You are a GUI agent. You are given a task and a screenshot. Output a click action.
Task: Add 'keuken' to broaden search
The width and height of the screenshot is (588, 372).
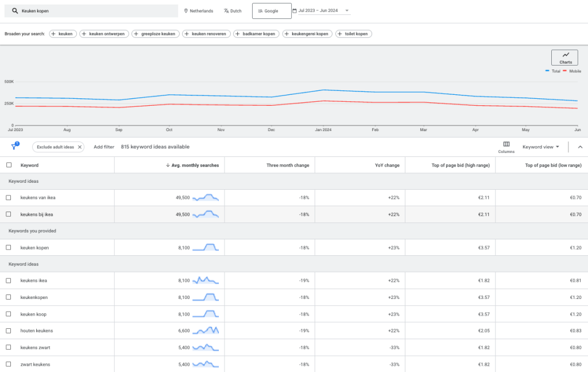[x=63, y=34]
